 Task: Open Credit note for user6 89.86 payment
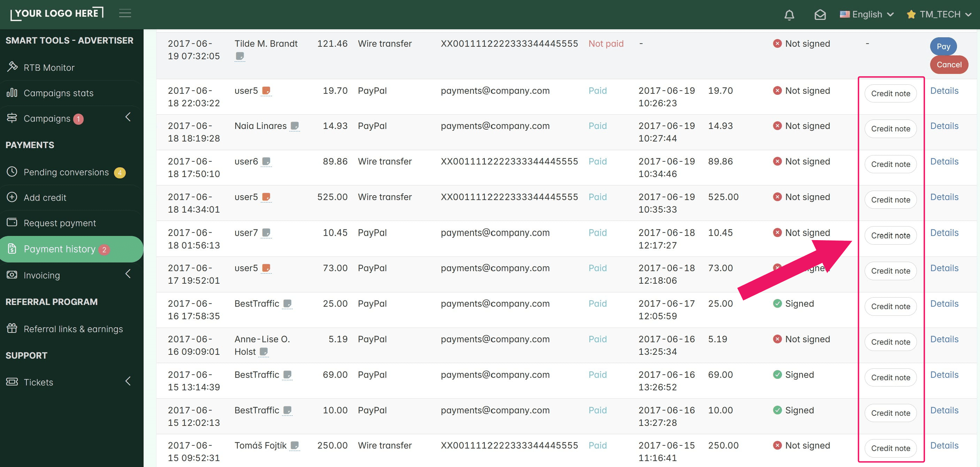pyautogui.click(x=890, y=164)
